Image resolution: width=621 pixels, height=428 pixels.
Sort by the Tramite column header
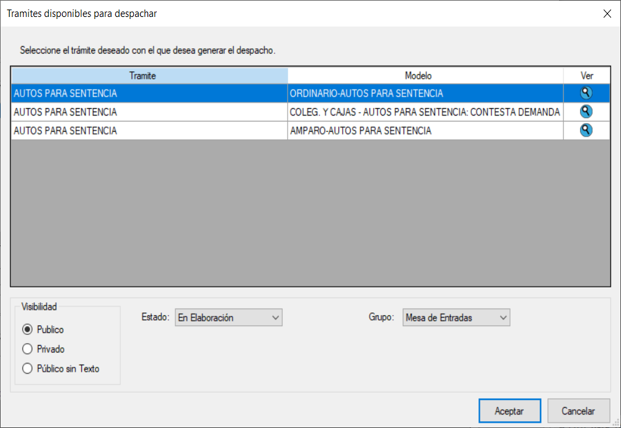point(149,76)
